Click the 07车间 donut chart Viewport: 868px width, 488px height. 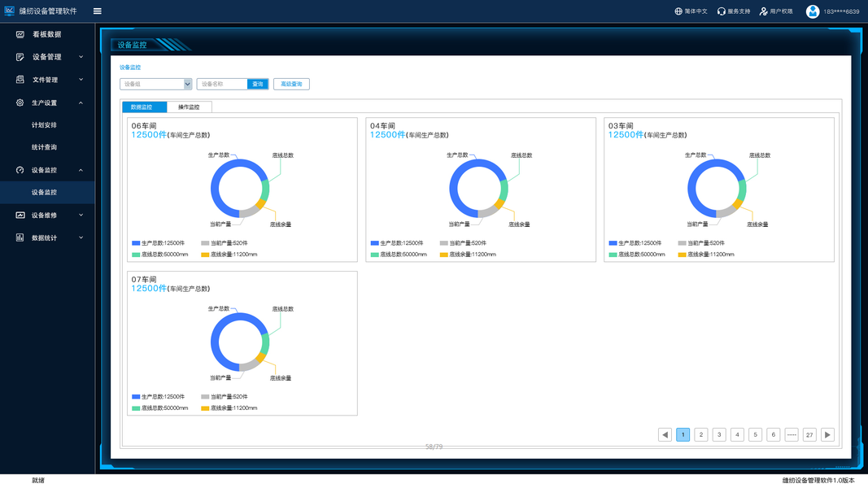click(240, 342)
